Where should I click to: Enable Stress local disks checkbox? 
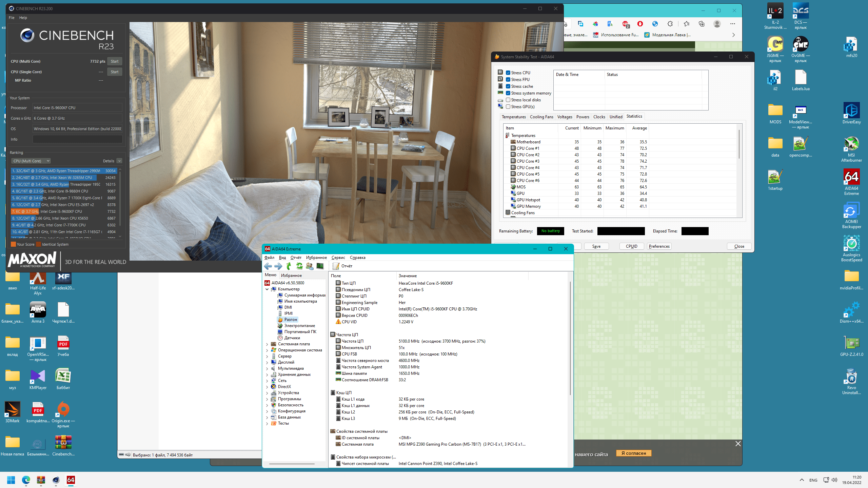pyautogui.click(x=508, y=100)
